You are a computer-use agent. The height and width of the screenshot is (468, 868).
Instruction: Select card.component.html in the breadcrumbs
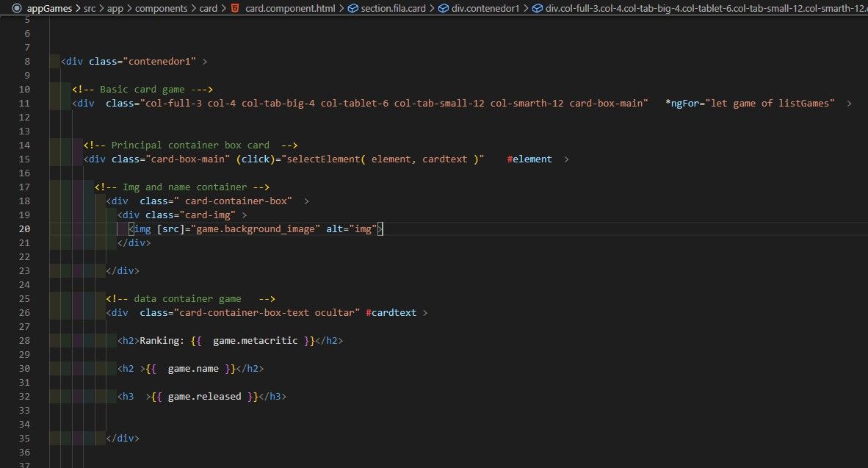[290, 8]
